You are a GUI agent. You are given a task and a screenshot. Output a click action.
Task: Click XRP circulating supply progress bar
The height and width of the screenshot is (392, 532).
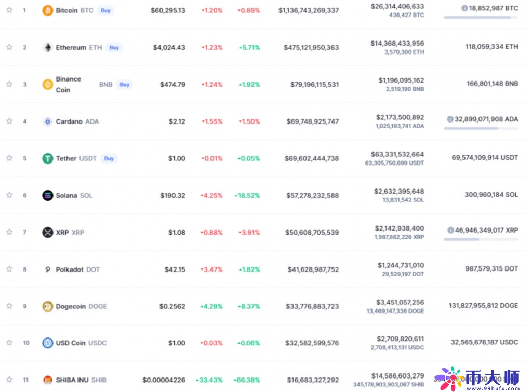point(481,239)
